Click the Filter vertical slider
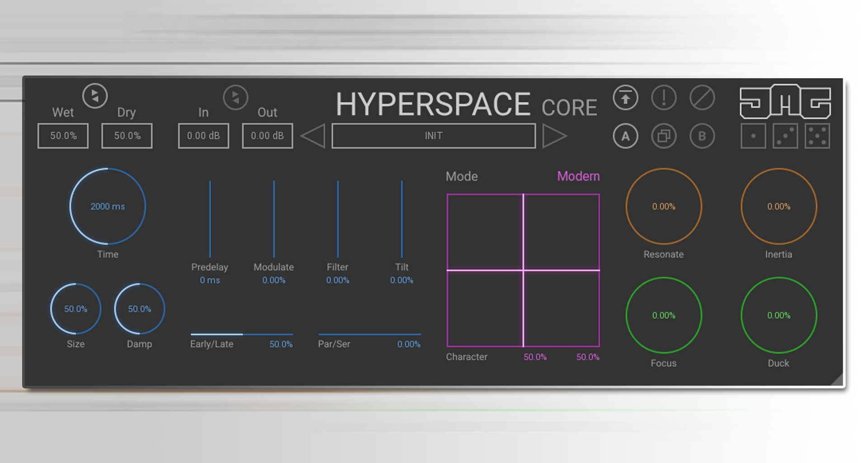868x463 pixels. tap(338, 219)
